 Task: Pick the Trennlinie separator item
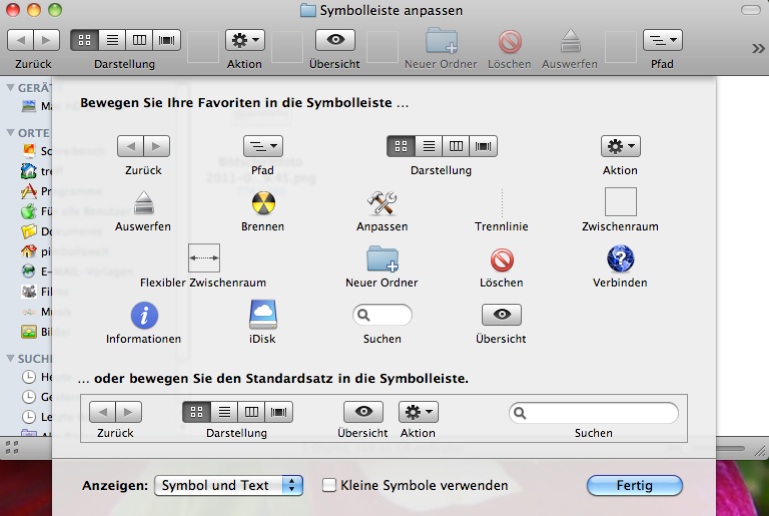tap(502, 203)
